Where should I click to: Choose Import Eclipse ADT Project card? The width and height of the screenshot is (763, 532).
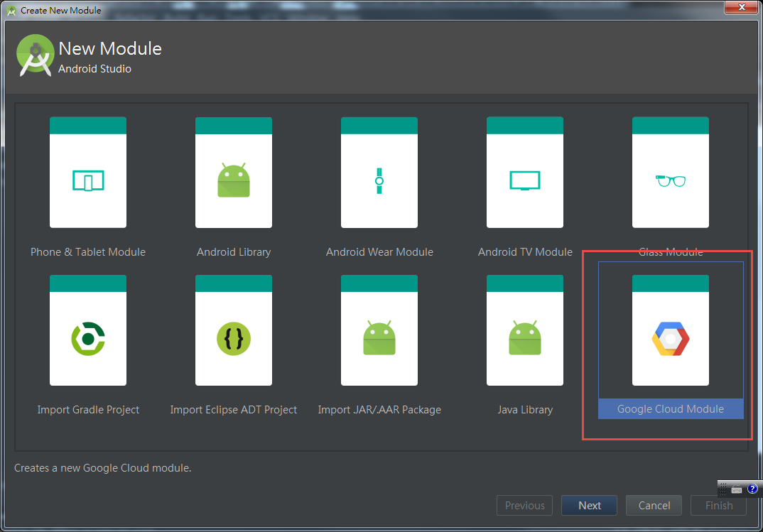point(234,330)
